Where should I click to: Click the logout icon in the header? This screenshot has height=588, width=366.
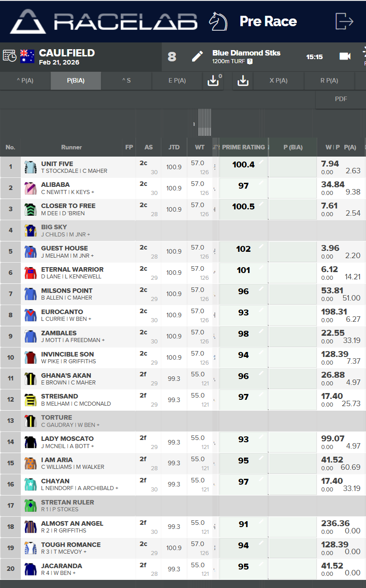click(x=344, y=21)
